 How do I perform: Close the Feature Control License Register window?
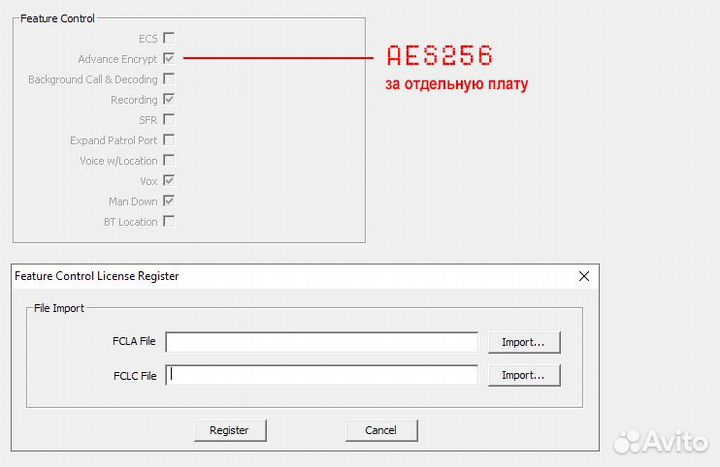(584, 276)
